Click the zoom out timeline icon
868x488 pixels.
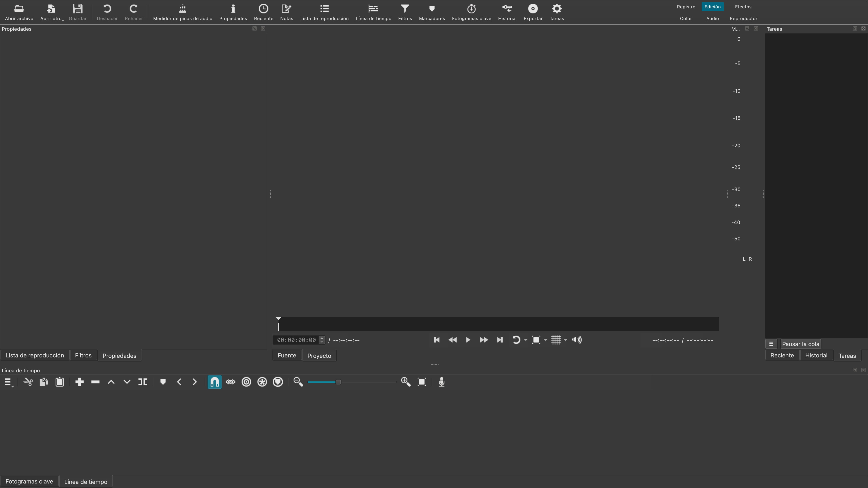coord(298,382)
